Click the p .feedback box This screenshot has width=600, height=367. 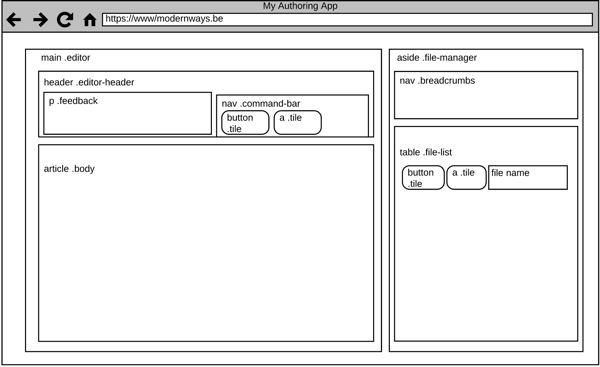click(127, 113)
